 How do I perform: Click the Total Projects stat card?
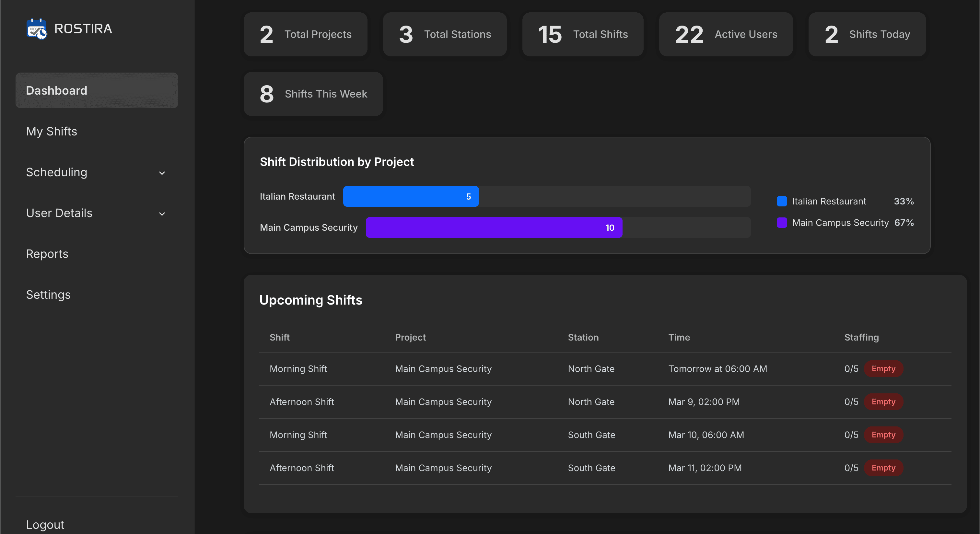coord(305,34)
